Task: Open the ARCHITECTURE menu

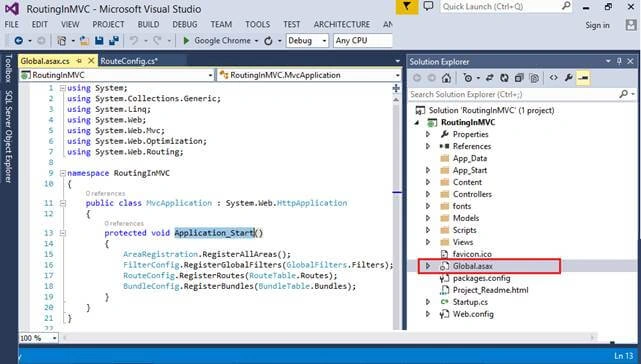Action: (x=342, y=25)
